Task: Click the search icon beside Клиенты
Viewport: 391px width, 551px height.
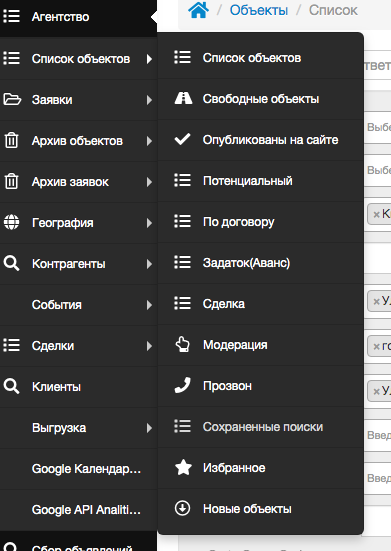Action: tap(12, 387)
